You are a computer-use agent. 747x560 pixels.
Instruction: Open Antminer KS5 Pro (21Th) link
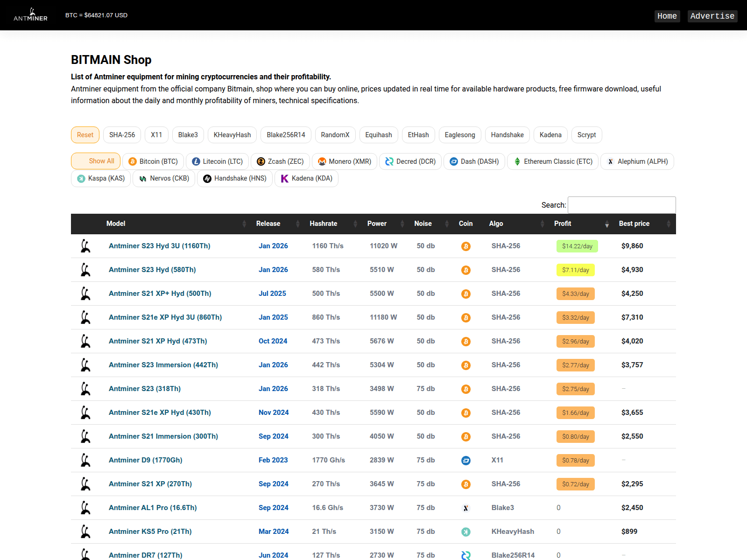click(150, 532)
